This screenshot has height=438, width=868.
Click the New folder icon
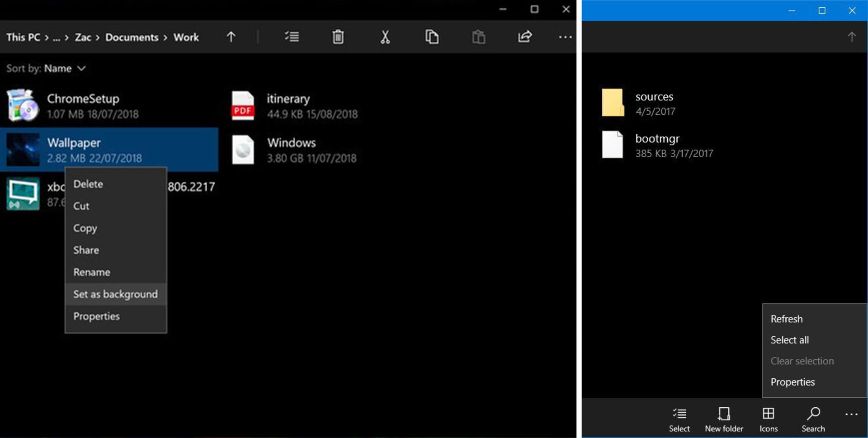pyautogui.click(x=724, y=418)
